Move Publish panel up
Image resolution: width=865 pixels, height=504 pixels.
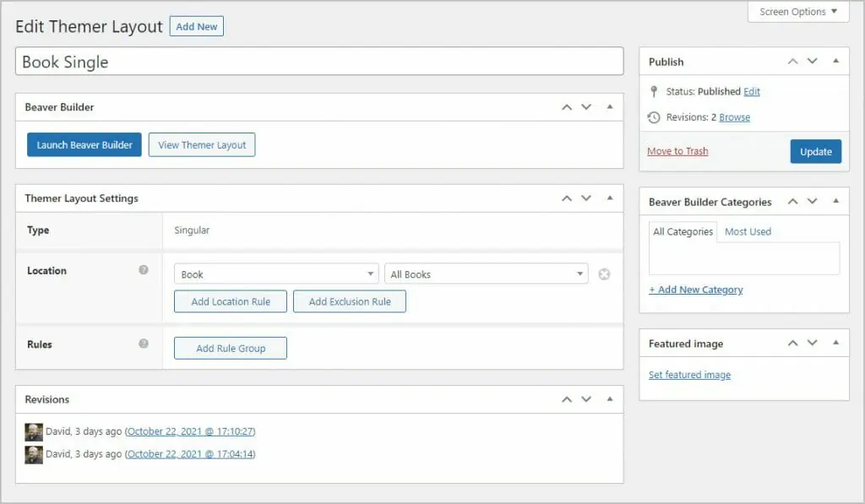(x=792, y=62)
